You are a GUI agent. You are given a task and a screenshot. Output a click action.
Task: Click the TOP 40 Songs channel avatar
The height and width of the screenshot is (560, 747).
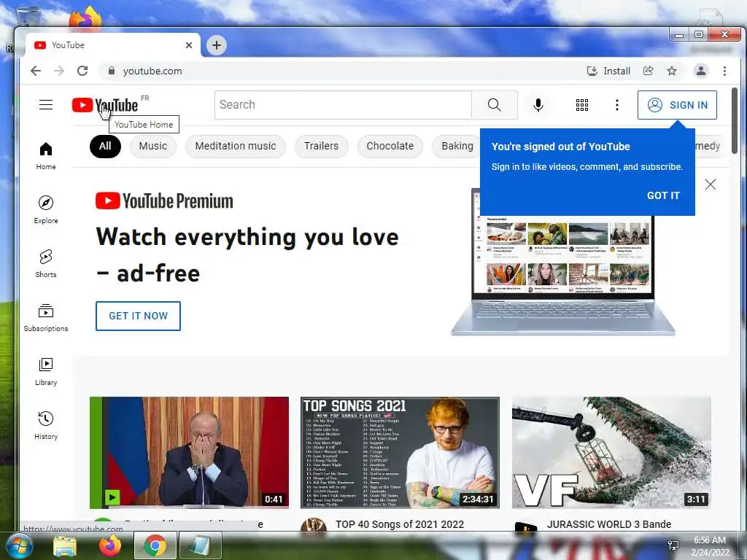pos(314,525)
